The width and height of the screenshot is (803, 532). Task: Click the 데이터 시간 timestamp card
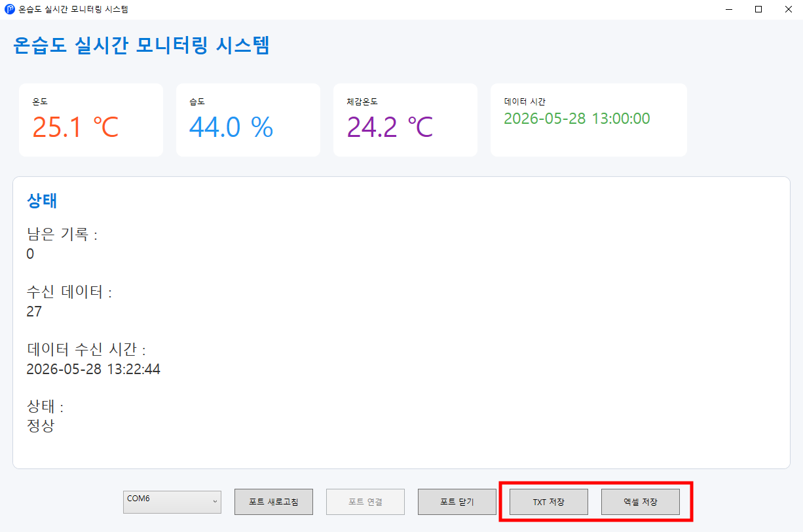(589, 120)
